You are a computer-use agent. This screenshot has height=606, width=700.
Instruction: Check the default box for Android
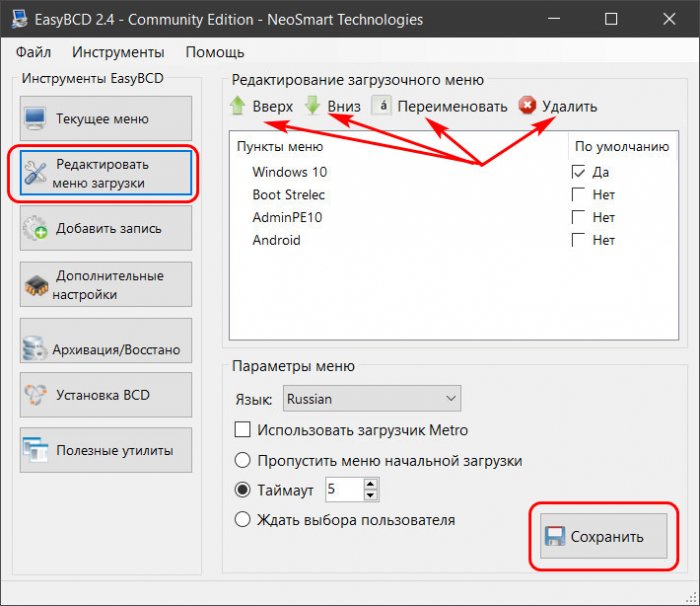tap(578, 240)
